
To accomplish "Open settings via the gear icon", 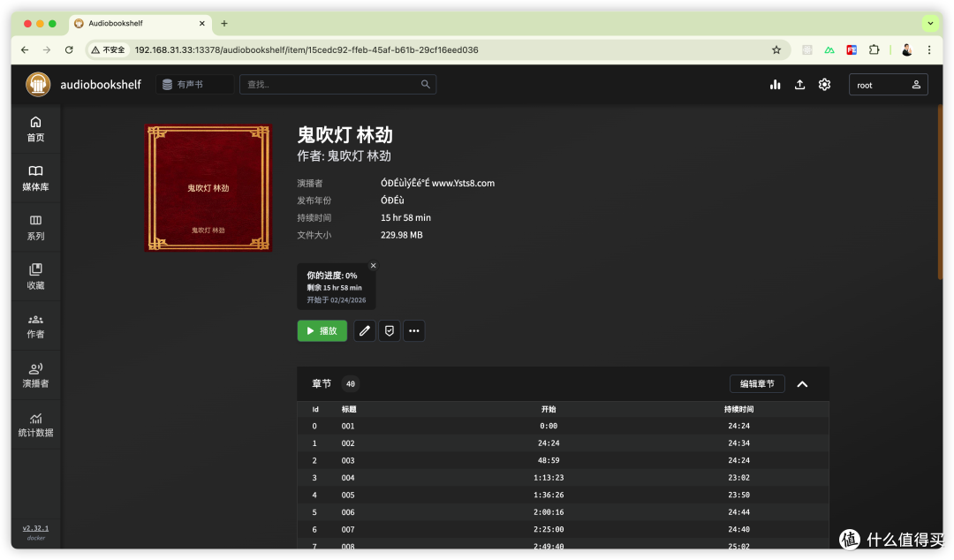I will pos(824,84).
